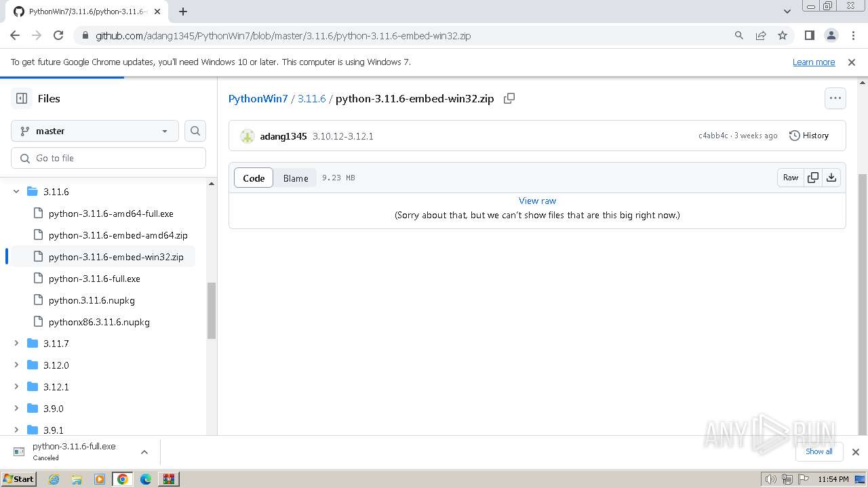Expand the 3.12.0 folder chevron
The width and height of the screenshot is (868, 488).
tap(16, 365)
